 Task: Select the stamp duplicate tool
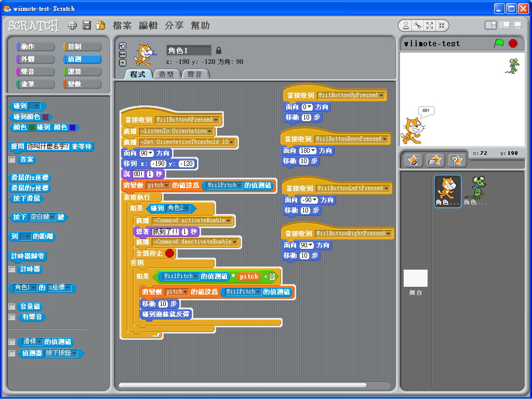click(x=406, y=25)
